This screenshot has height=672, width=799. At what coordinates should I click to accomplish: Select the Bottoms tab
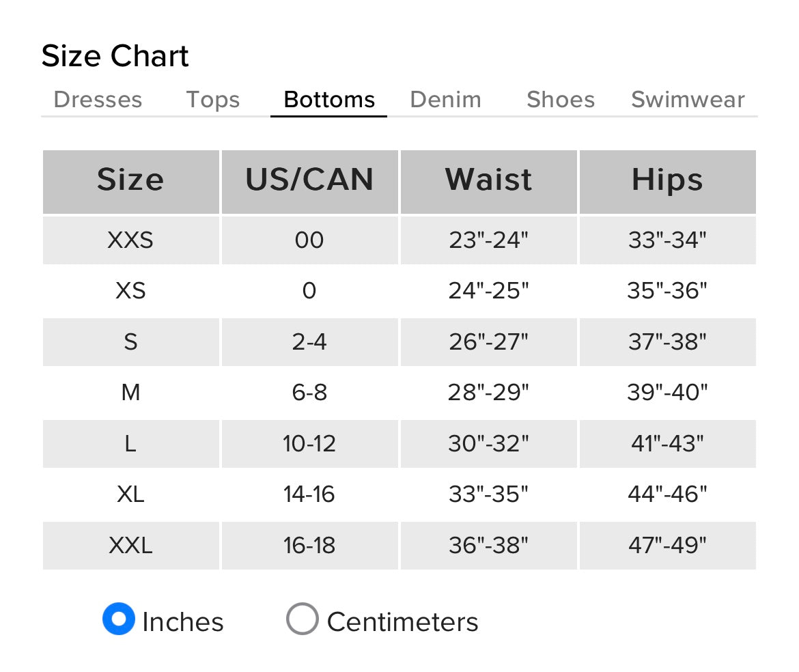(x=329, y=100)
